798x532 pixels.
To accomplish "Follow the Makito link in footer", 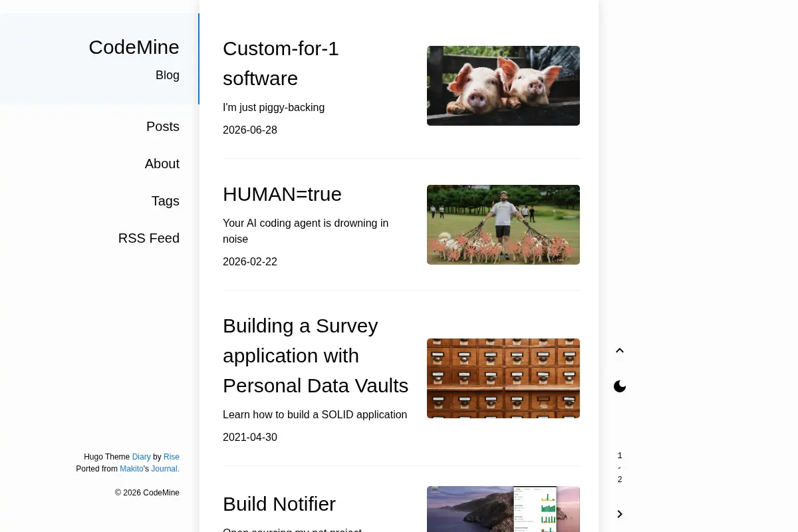I will (x=132, y=469).
